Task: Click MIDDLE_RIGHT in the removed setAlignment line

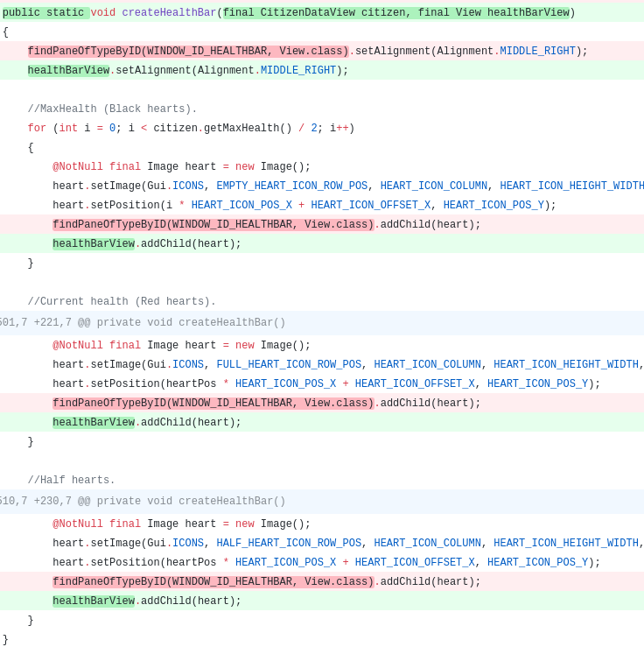Action: pyautogui.click(x=537, y=51)
